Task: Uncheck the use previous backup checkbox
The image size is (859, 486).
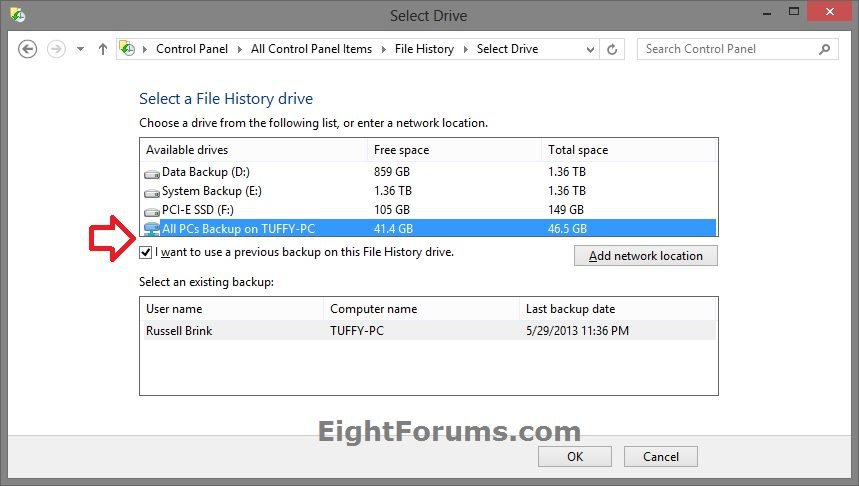Action: pos(146,253)
